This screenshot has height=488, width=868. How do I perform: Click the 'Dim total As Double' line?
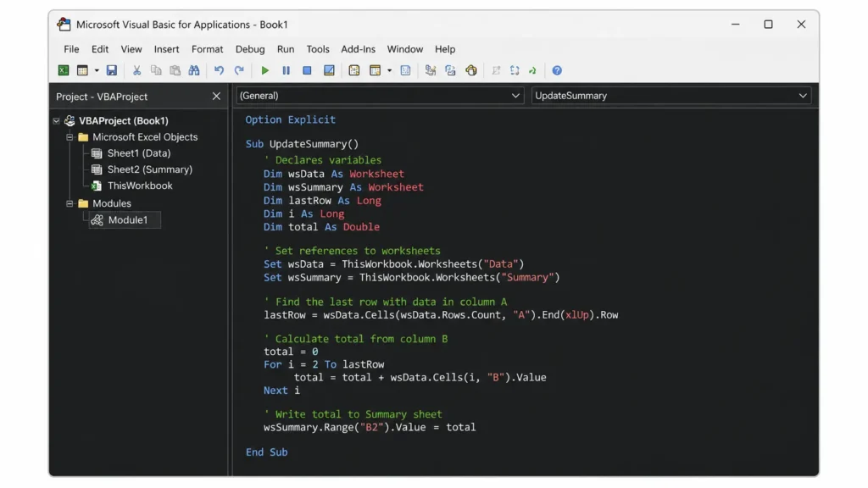tap(321, 227)
